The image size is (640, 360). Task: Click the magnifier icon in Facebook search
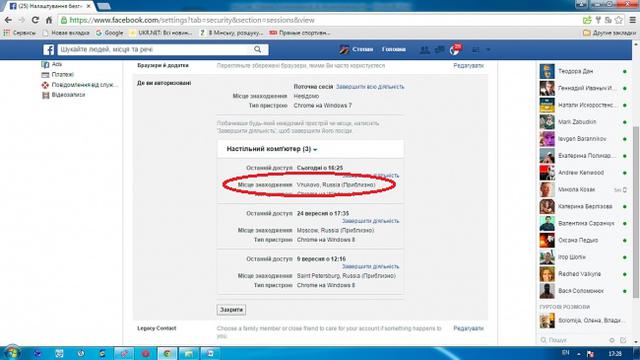pos(258,49)
